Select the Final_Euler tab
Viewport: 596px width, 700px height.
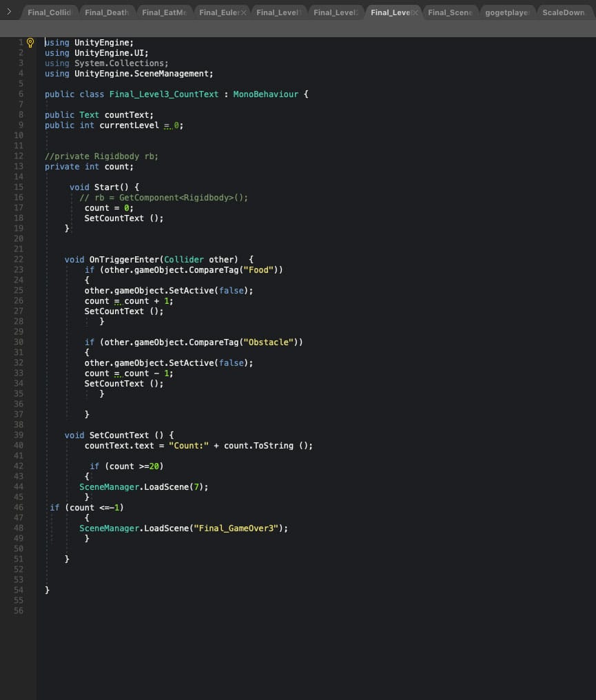pyautogui.click(x=218, y=12)
